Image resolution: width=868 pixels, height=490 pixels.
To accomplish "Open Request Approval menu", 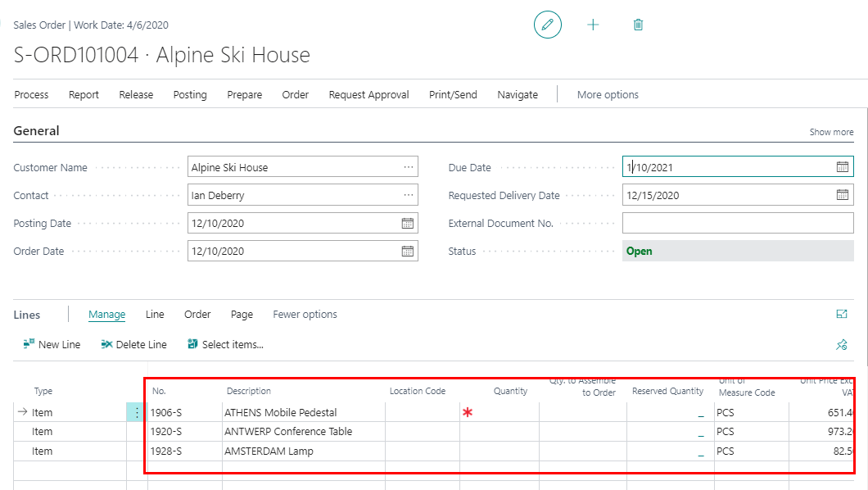I will pos(369,95).
